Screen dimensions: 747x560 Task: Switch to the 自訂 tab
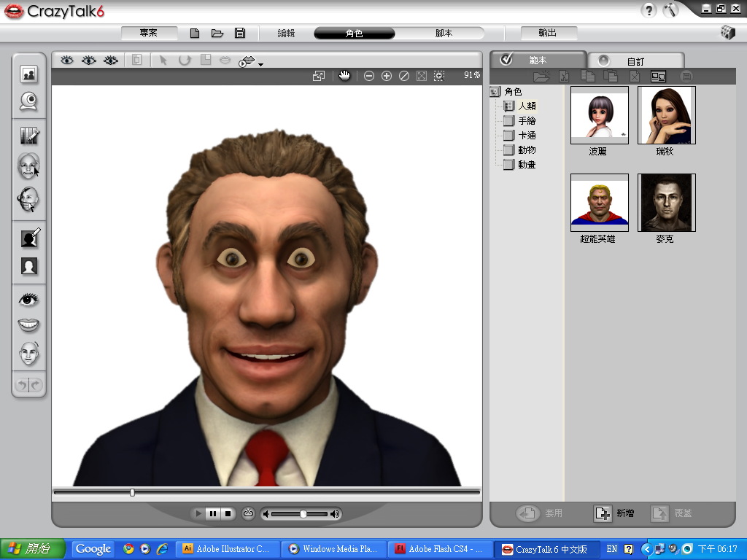(x=635, y=61)
